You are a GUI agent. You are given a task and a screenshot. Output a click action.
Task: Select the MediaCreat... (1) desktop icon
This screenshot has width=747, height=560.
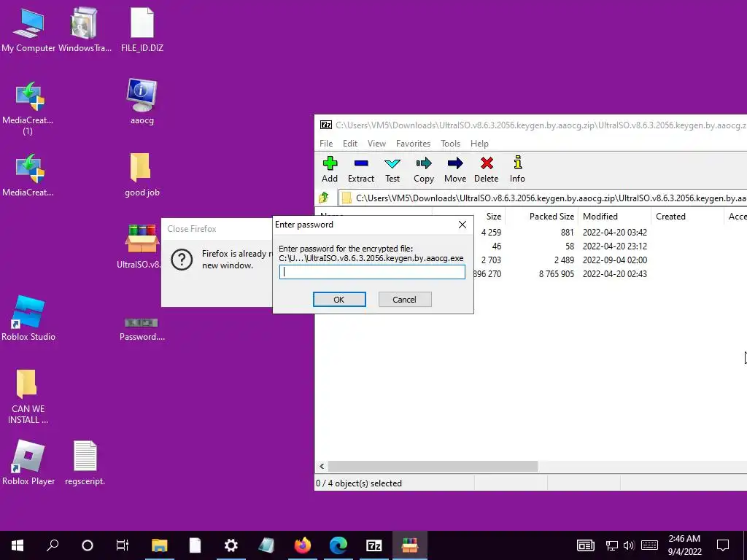[x=28, y=108]
